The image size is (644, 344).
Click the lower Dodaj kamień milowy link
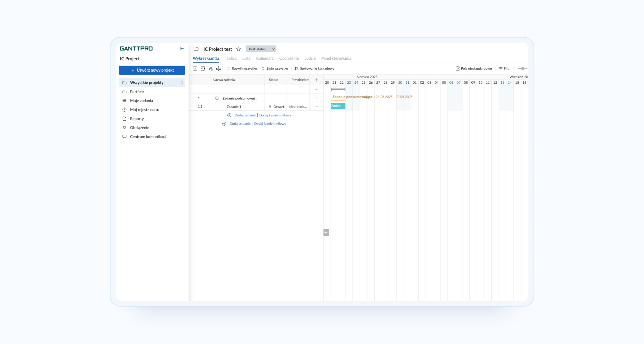[270, 124]
